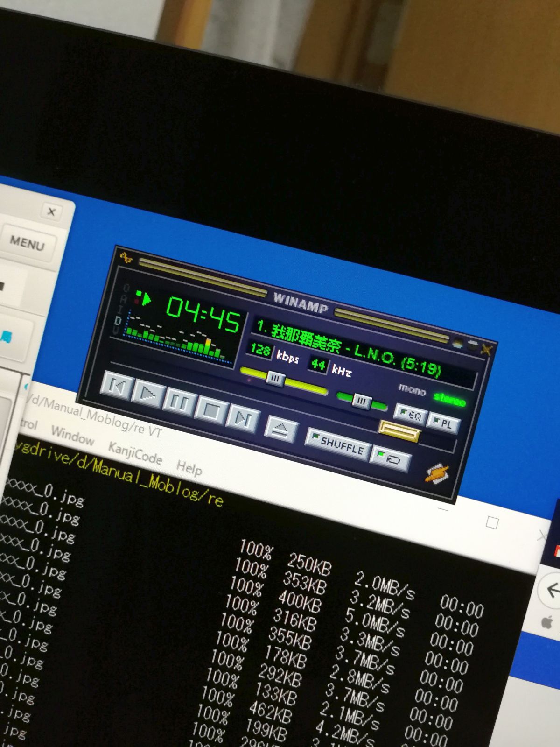Click the green stereo indicator
The image size is (560, 747).
click(x=449, y=400)
